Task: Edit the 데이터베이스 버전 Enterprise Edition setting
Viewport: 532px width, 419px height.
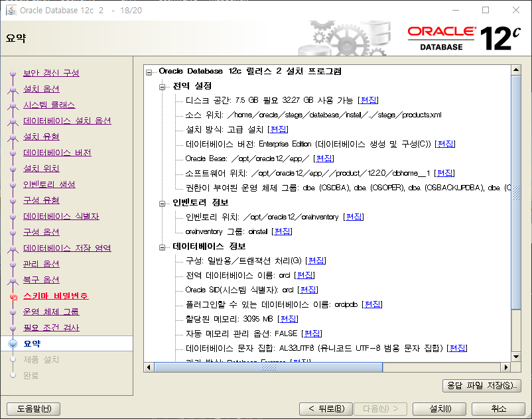Action: pyautogui.click(x=445, y=144)
